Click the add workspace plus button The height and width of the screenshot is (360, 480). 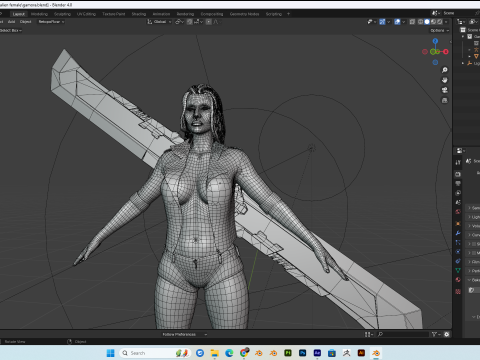pyautogui.click(x=288, y=14)
